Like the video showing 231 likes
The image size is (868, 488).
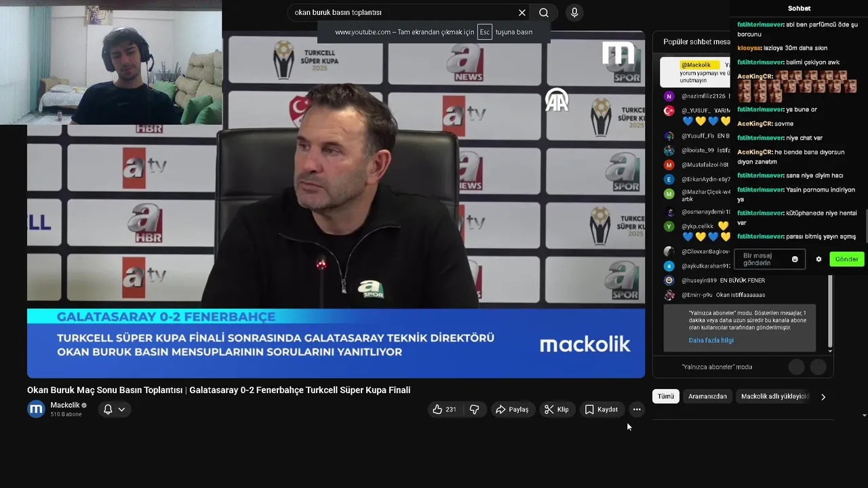coord(445,409)
